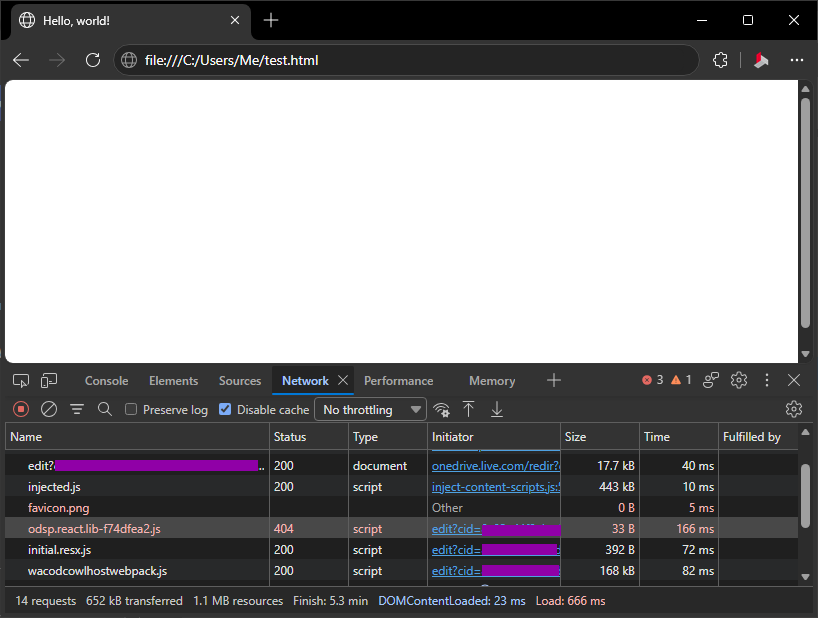Viewport: 818px width, 618px height.
Task: Click the red extension icon in toolbar
Action: (761, 60)
